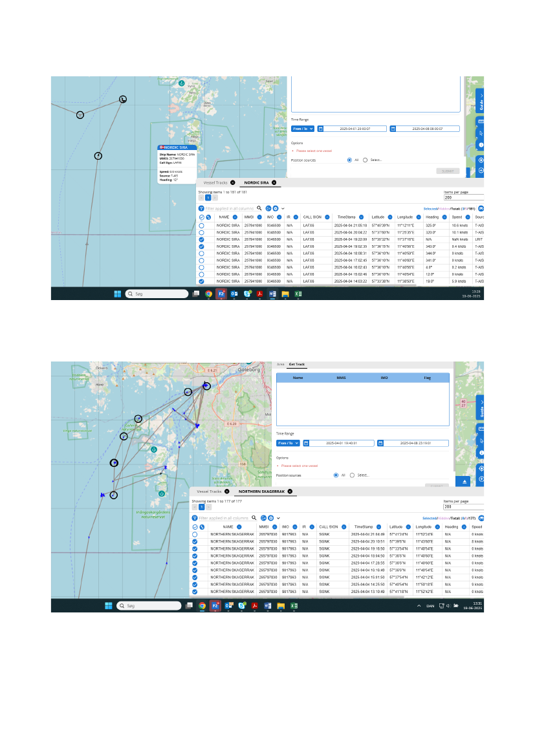This screenshot has height=756, width=535.
Task: Uncheck NORDIC SIRA row timestamped 2025-04-04 19:22:00
Action: point(202,239)
